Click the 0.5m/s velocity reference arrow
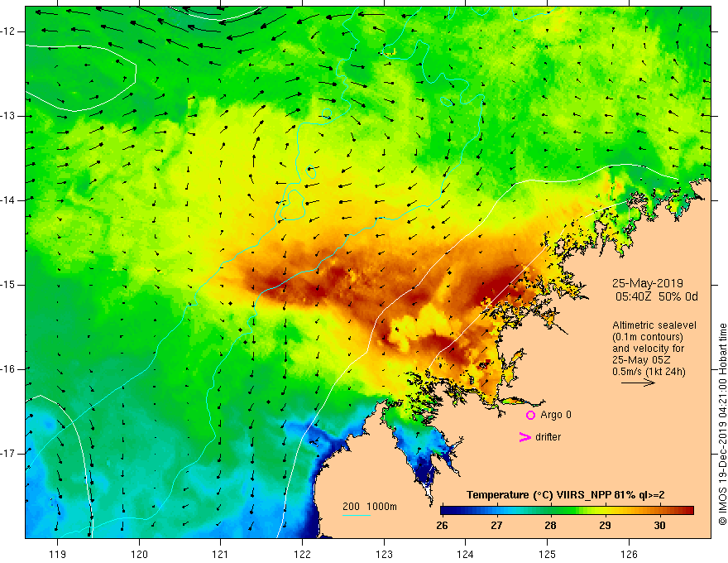This screenshot has height=563, width=728. coord(638,383)
